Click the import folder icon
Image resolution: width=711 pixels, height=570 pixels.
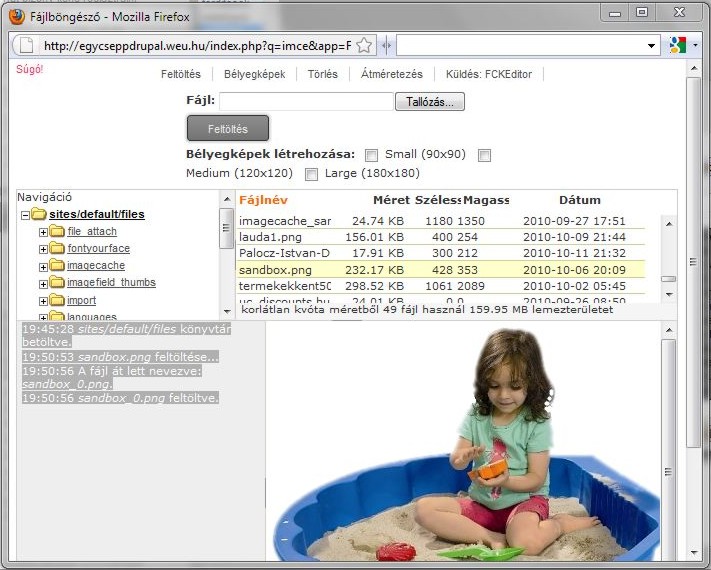click(57, 300)
